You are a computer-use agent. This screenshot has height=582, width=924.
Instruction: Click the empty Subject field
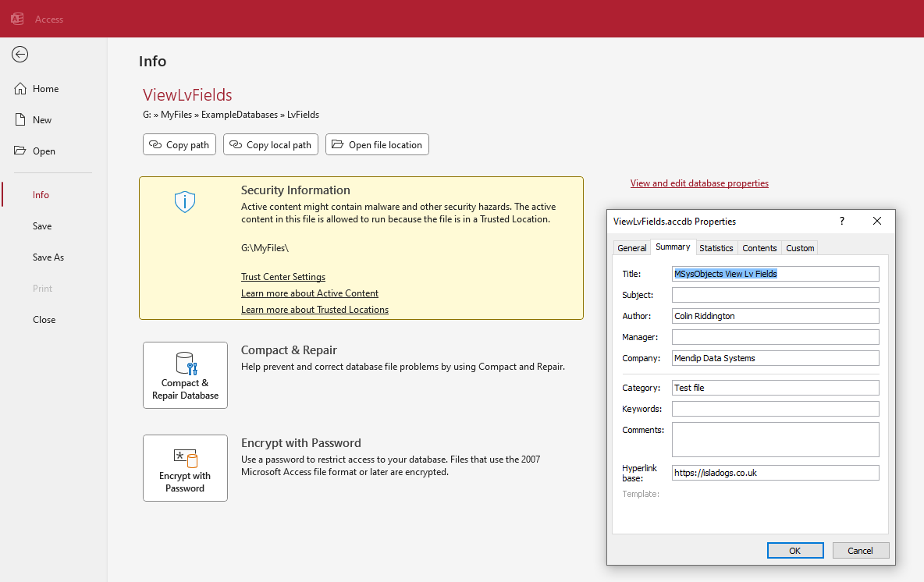tap(776, 295)
